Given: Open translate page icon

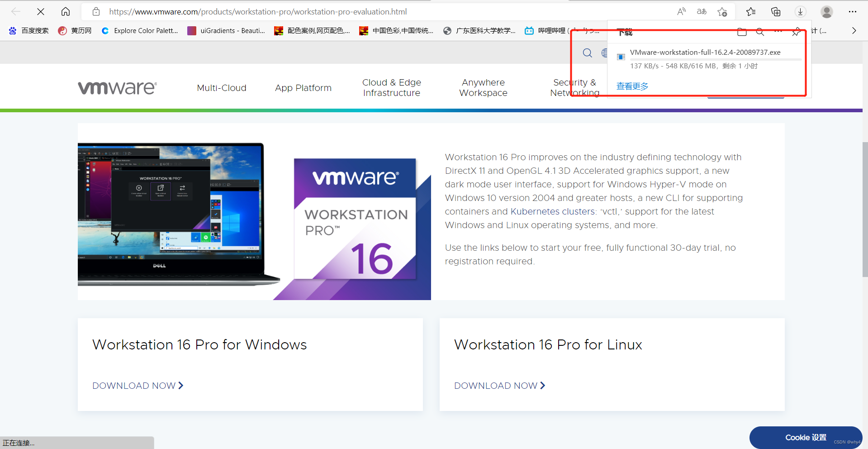Looking at the screenshot, I should point(702,12).
